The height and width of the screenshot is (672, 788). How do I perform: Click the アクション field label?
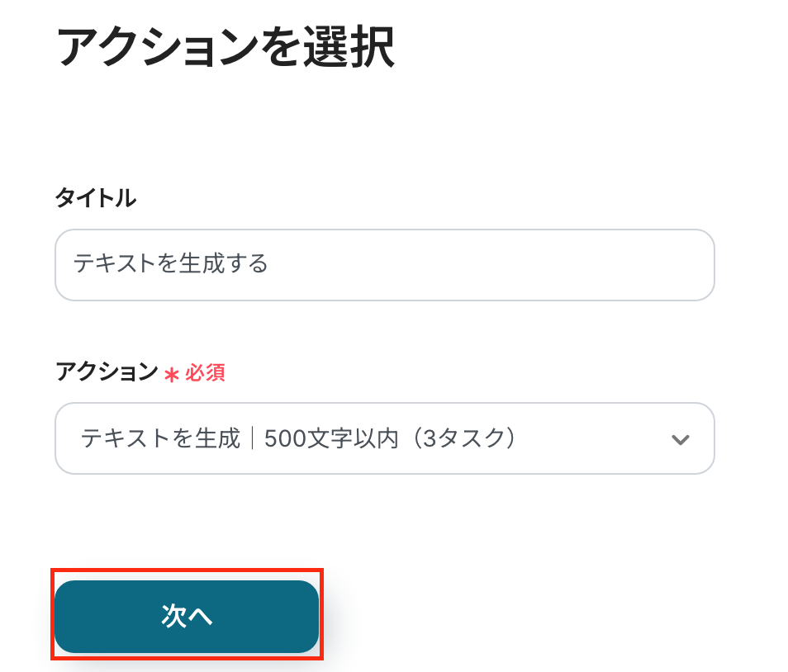[107, 372]
